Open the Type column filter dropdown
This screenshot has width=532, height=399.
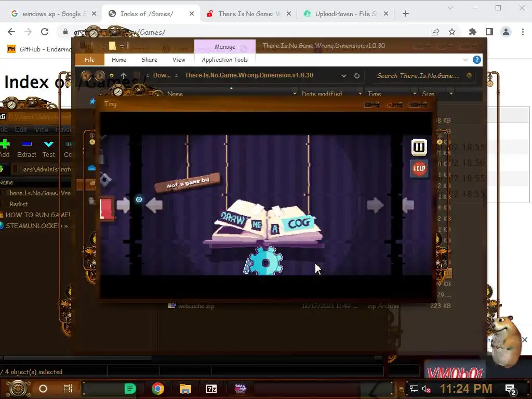click(414, 94)
